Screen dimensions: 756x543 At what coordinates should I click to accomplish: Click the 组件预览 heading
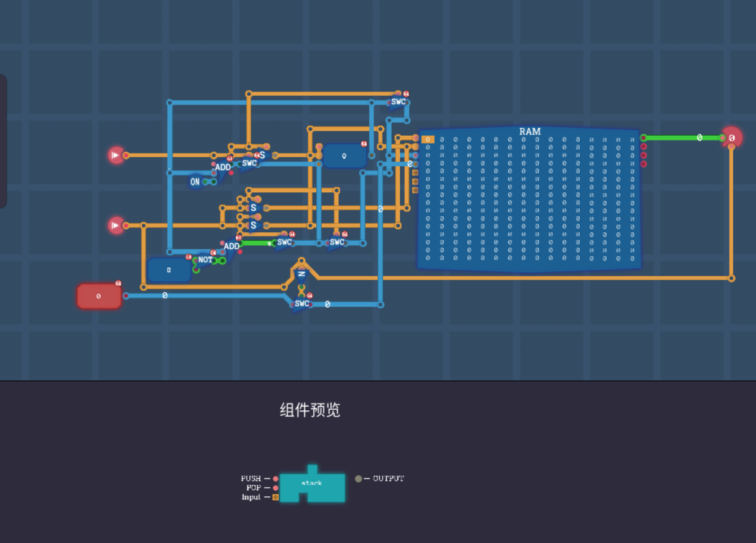(310, 410)
